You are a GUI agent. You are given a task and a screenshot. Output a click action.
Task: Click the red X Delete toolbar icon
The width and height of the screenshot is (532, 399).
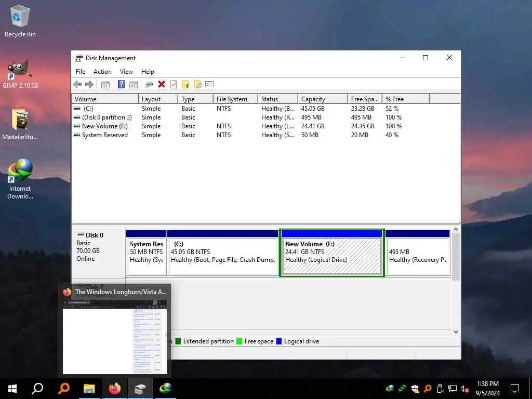point(162,85)
